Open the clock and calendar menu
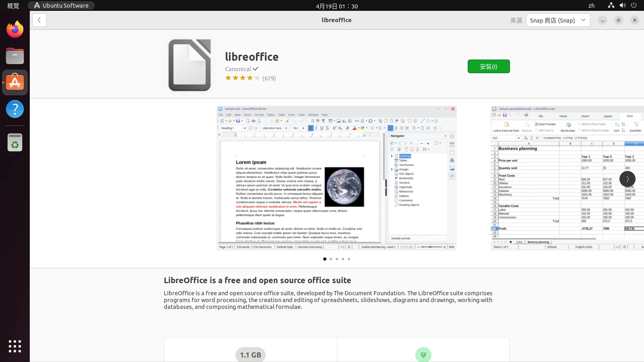 tap(336, 6)
